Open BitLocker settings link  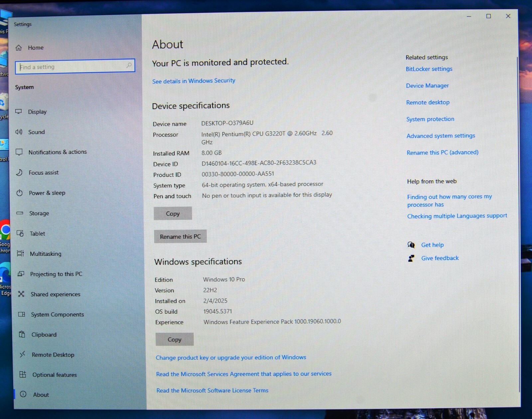429,69
